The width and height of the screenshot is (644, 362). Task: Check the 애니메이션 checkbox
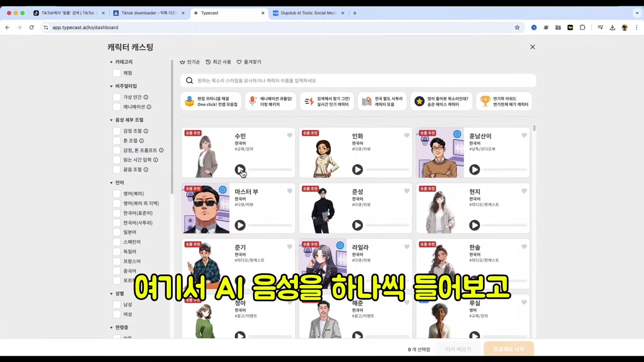116,107
